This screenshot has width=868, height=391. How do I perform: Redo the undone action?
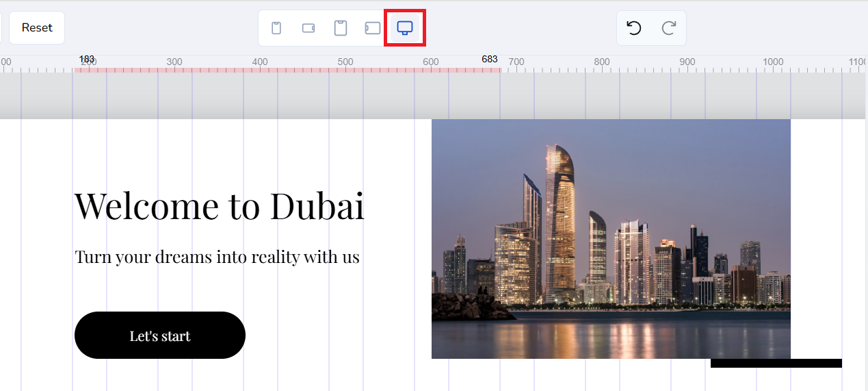click(668, 28)
